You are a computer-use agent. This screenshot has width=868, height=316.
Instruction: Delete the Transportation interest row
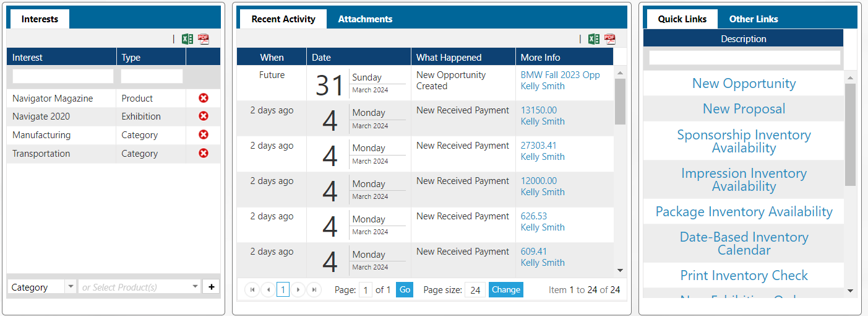click(204, 153)
